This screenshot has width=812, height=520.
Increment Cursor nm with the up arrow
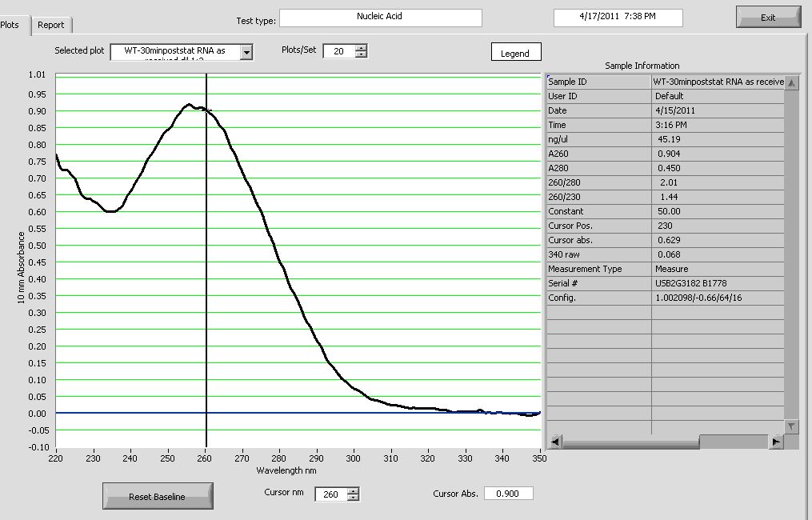(x=354, y=490)
